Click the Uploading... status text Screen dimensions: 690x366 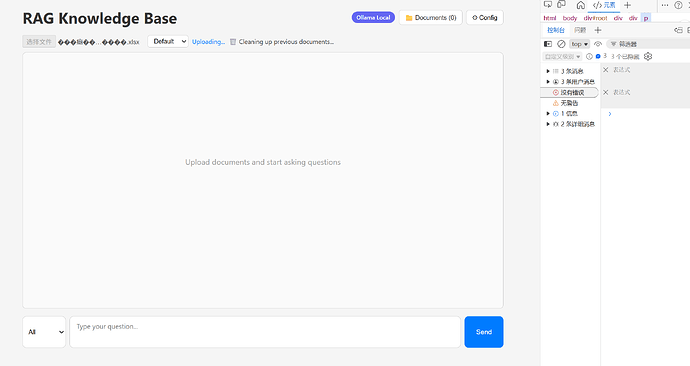208,42
